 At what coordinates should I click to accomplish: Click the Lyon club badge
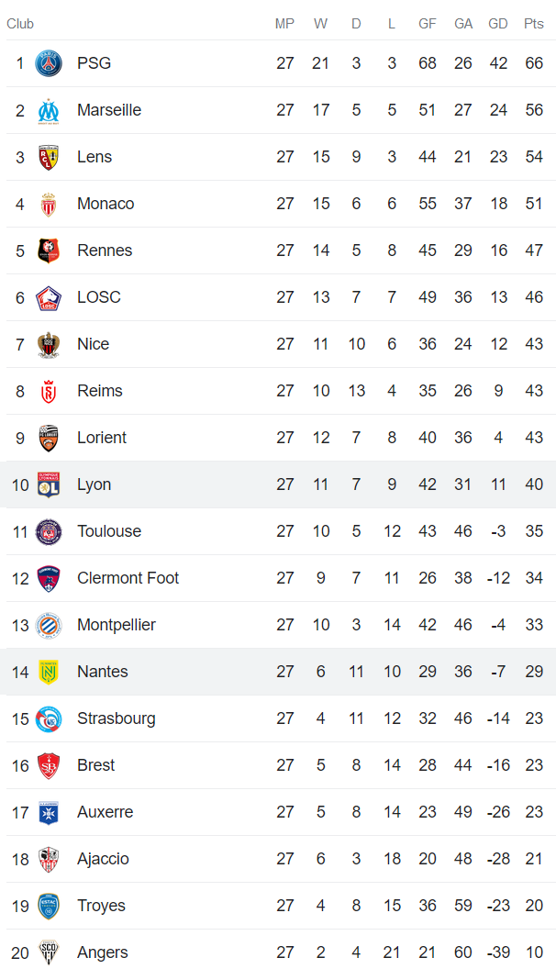[x=49, y=484]
